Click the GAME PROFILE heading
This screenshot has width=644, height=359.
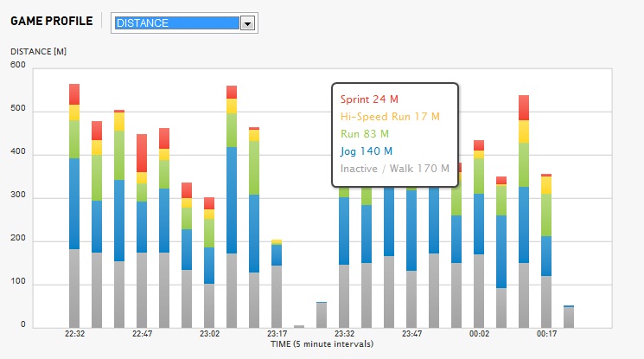pos(51,21)
